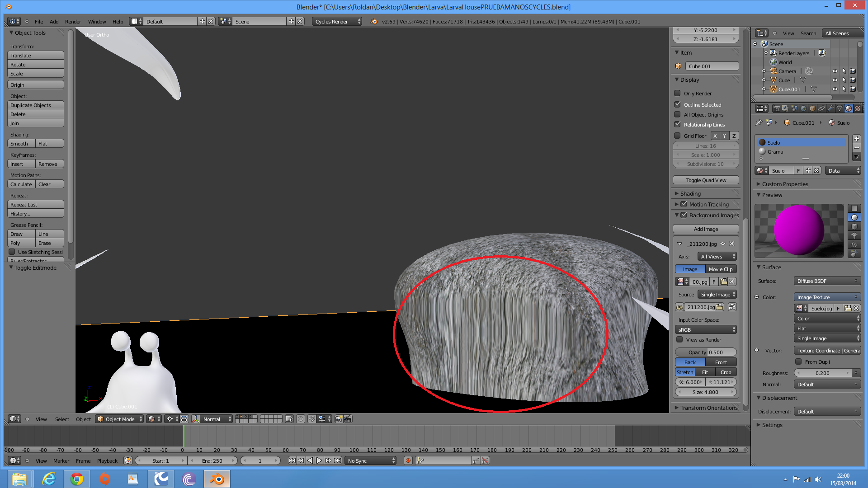Add a new material slot with plus

coord(856,139)
